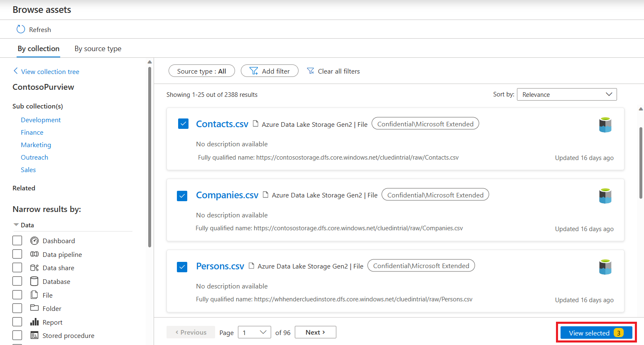
Task: Click the Data Lake storage icon on the Companies.csv card
Action: coord(605,196)
